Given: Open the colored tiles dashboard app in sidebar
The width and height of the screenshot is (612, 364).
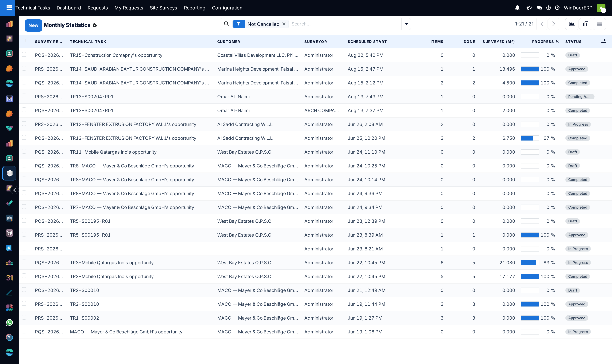Looking at the screenshot, I should [x=9, y=307].
